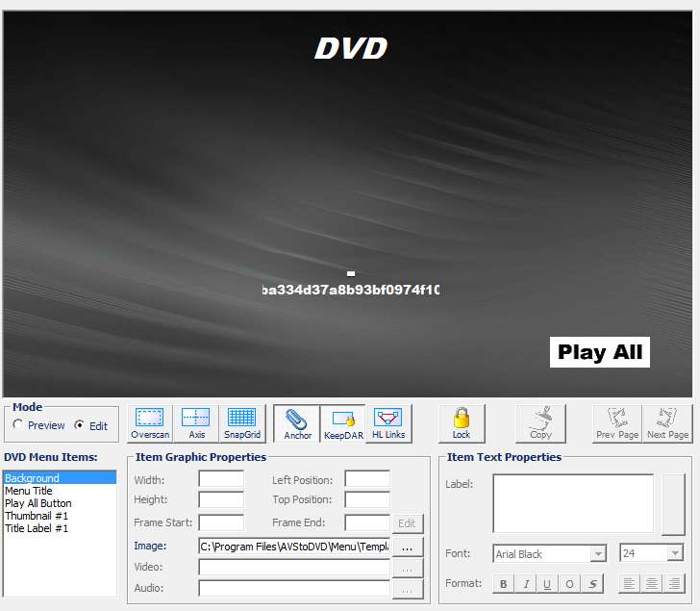Click the Frame Start field
The height and width of the screenshot is (611, 700).
click(x=221, y=522)
